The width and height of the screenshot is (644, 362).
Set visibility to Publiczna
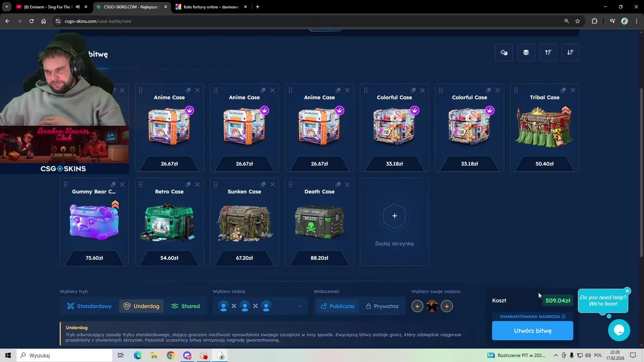pyautogui.click(x=337, y=306)
